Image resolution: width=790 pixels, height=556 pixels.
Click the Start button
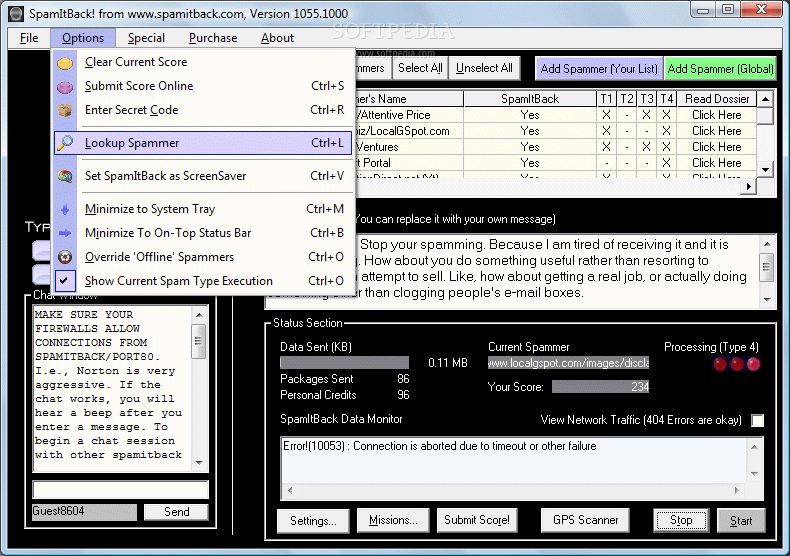click(x=741, y=521)
